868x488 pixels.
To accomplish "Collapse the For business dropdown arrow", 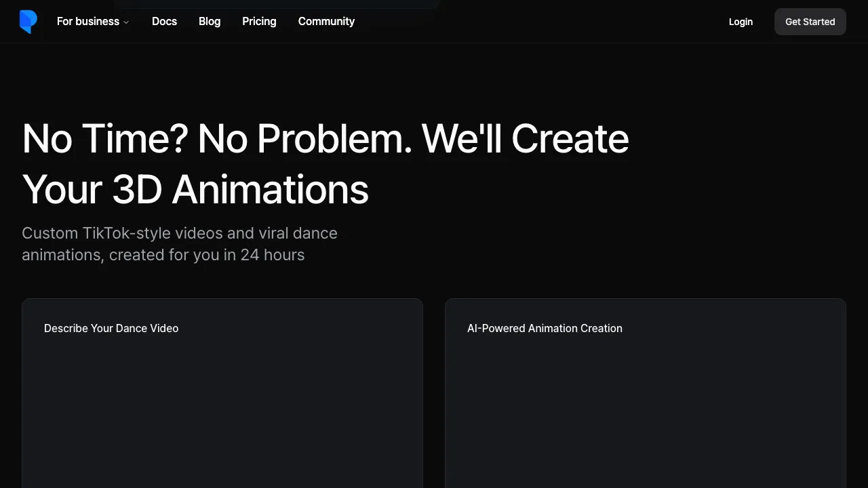I will (126, 22).
